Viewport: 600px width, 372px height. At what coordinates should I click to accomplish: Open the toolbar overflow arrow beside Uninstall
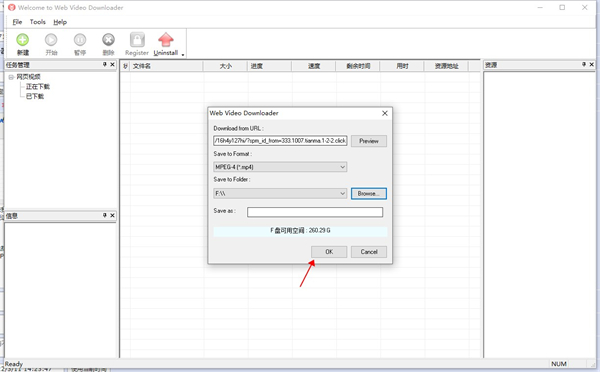[x=183, y=55]
